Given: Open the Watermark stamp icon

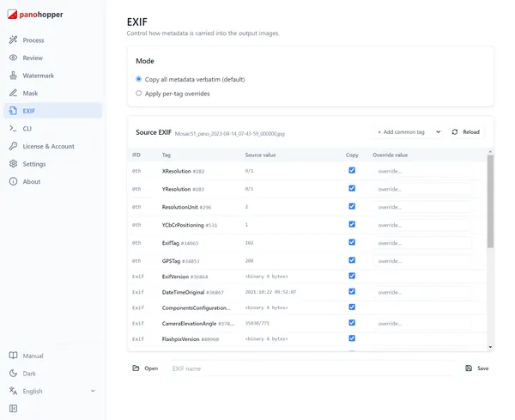Looking at the screenshot, I should tap(13, 76).
